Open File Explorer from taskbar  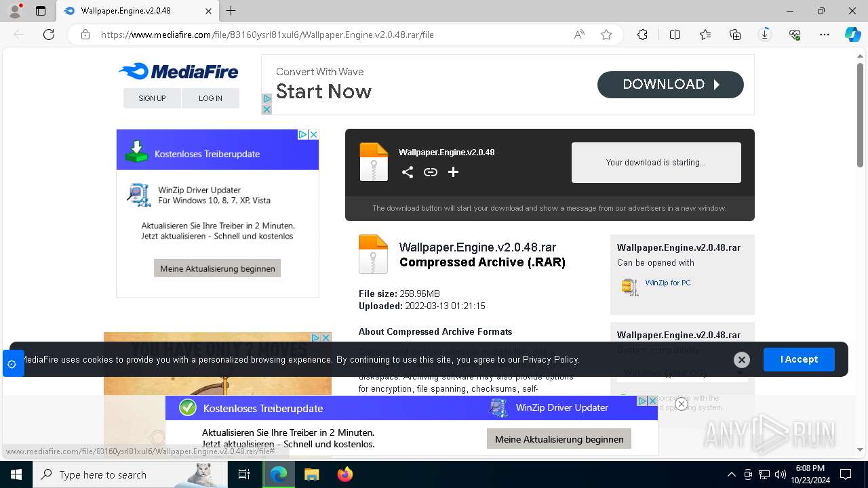pos(311,474)
